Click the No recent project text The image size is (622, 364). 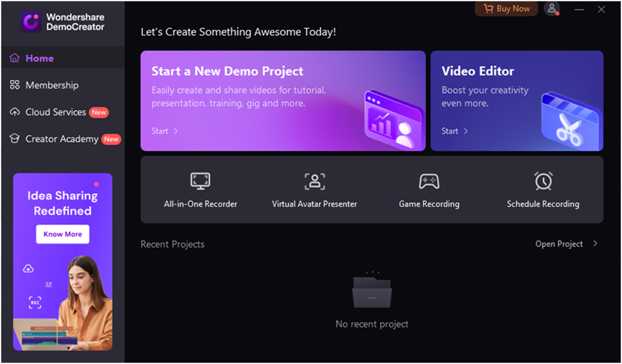(x=372, y=324)
